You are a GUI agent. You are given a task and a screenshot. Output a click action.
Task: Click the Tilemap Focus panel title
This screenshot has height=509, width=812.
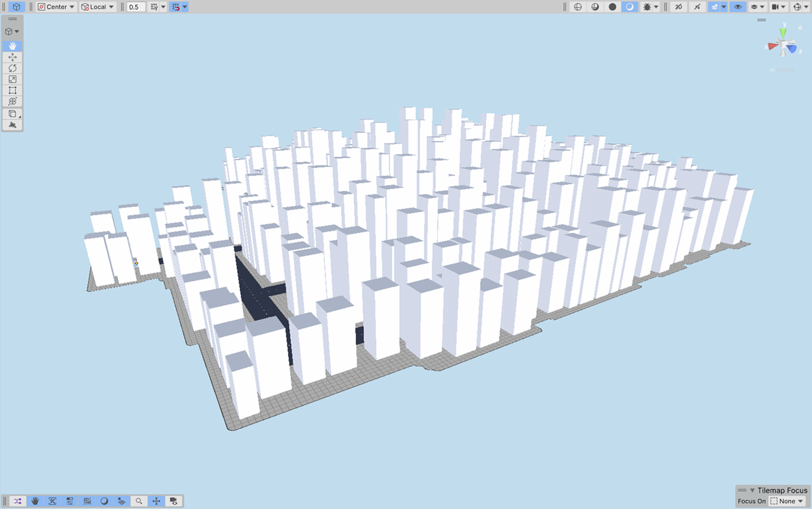click(x=782, y=490)
